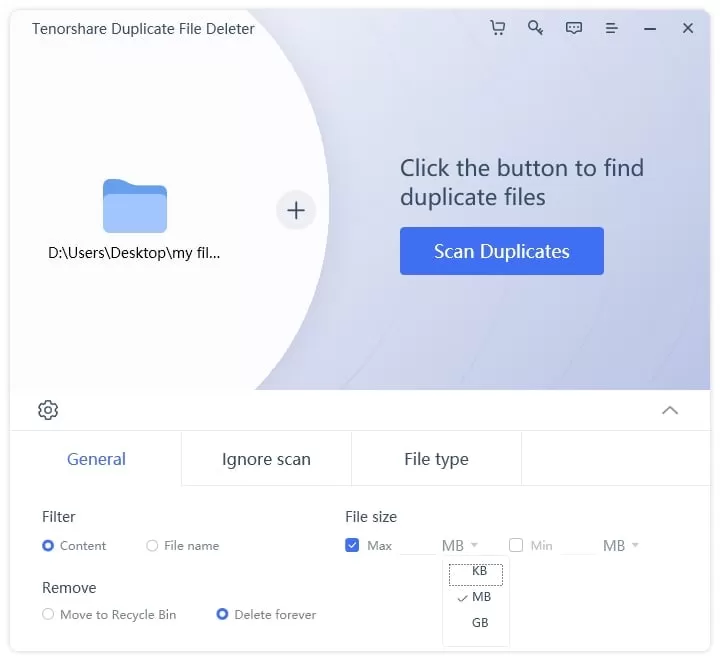Image resolution: width=720 pixels, height=661 pixels.
Task: Enable the Min file size checkbox
Action: pyautogui.click(x=516, y=545)
